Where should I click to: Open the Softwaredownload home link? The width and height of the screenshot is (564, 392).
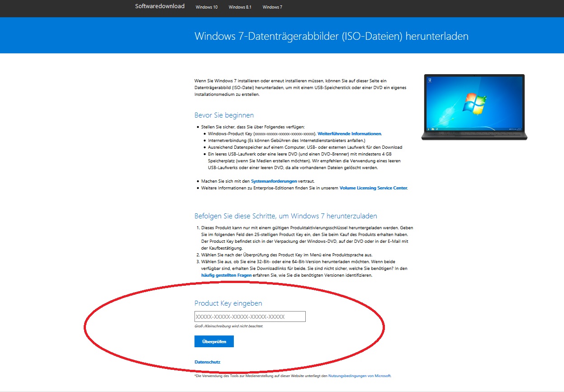point(160,6)
